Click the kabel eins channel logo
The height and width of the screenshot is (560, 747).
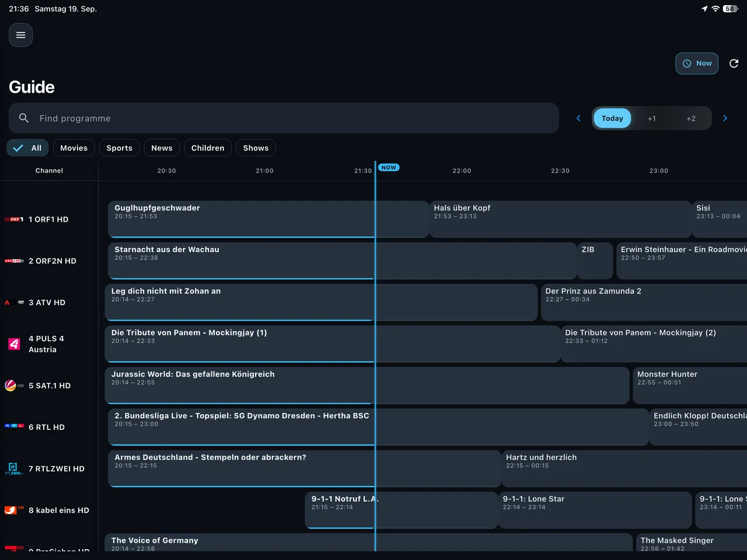click(x=14, y=509)
